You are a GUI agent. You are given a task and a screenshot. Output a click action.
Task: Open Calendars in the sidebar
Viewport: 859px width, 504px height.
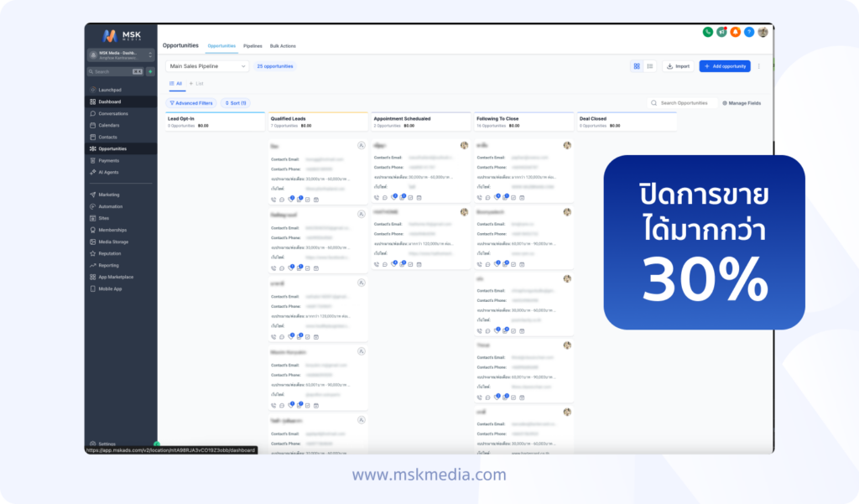(108, 126)
